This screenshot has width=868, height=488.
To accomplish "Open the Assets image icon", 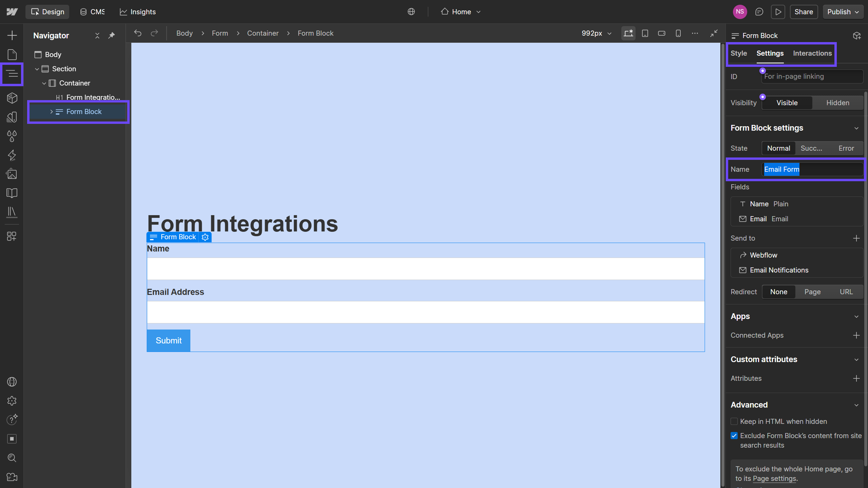I will tap(12, 174).
